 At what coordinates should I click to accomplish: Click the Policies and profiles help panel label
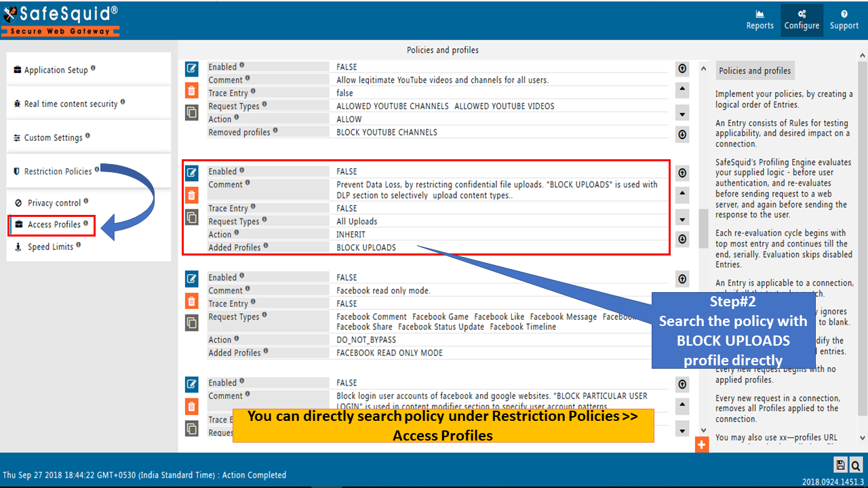point(755,70)
